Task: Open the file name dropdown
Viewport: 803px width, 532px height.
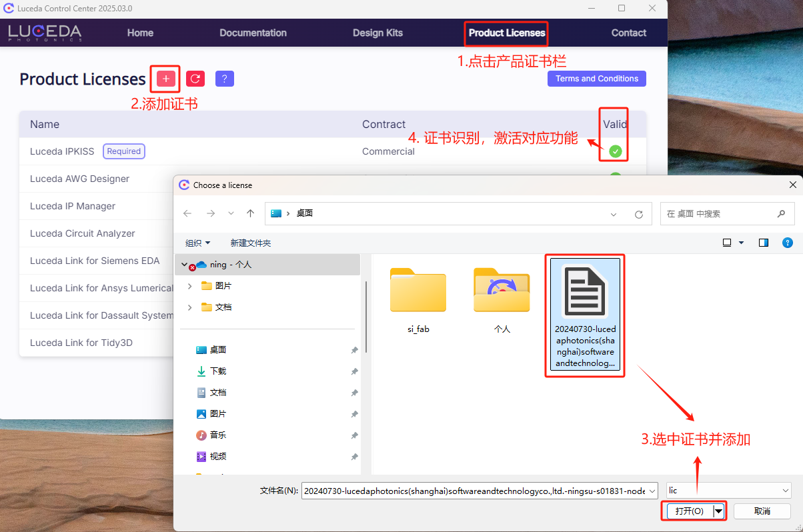Action: pyautogui.click(x=652, y=491)
